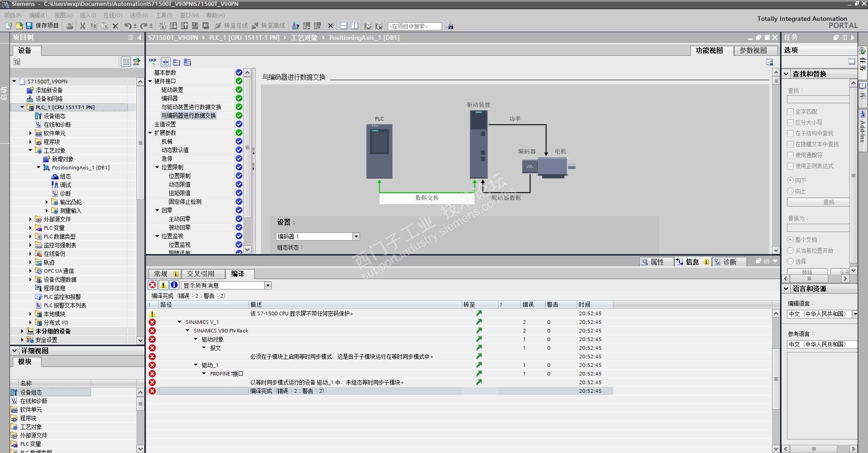Open the 编码器 1 encoder dropdown
The width and height of the screenshot is (868, 453).
[x=356, y=236]
